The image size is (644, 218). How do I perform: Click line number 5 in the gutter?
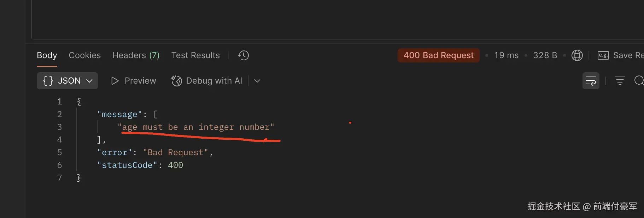coord(59,152)
